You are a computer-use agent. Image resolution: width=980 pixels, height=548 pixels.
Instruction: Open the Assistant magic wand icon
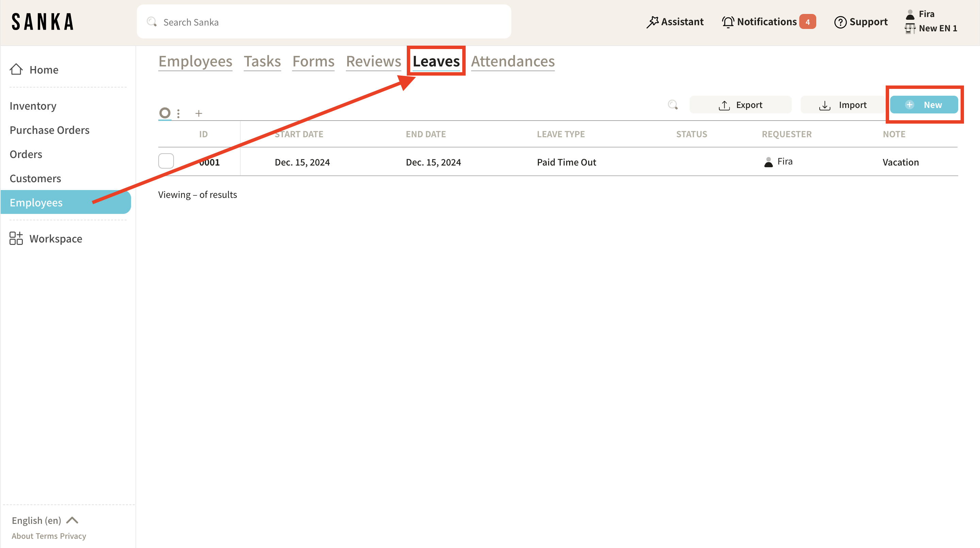click(x=652, y=22)
